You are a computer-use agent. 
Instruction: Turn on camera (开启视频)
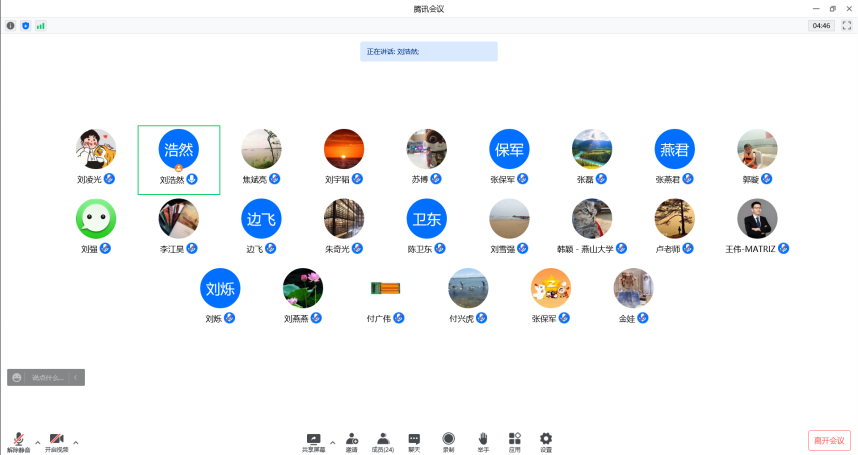pyautogui.click(x=56, y=440)
